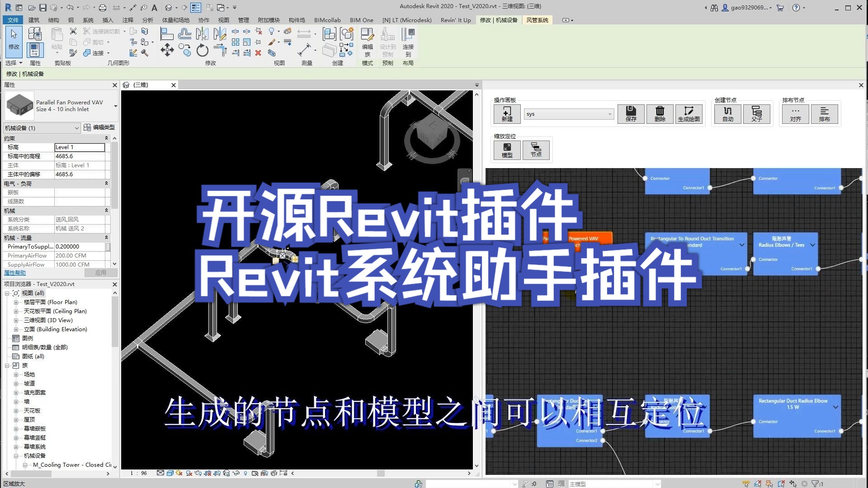Click the Detail Level icon in view control bar
Screen dimensions: 868x488
(x=160, y=473)
